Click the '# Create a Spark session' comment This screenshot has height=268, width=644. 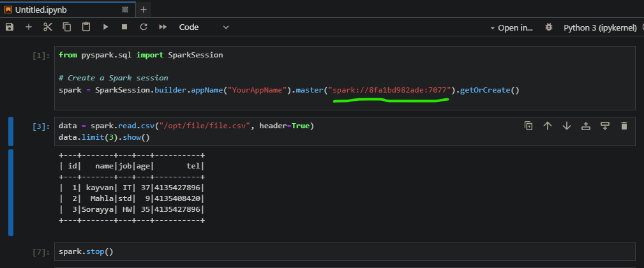pyautogui.click(x=114, y=78)
